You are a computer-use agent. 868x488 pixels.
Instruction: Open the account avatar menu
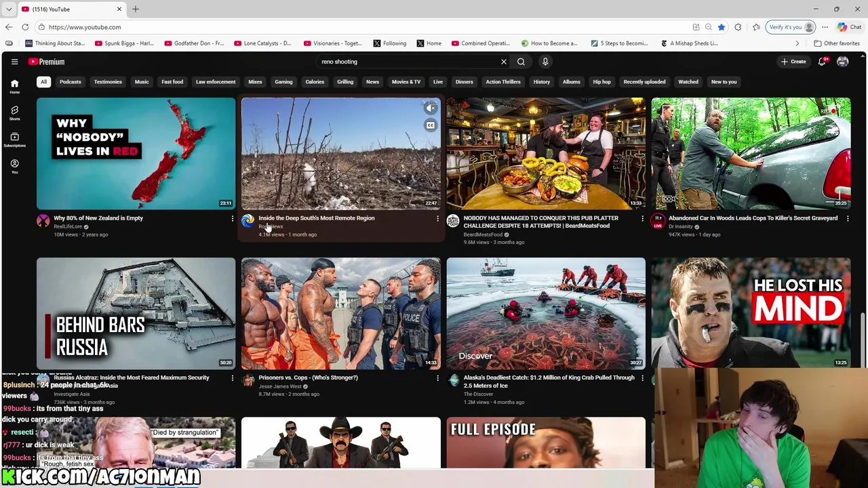(842, 62)
